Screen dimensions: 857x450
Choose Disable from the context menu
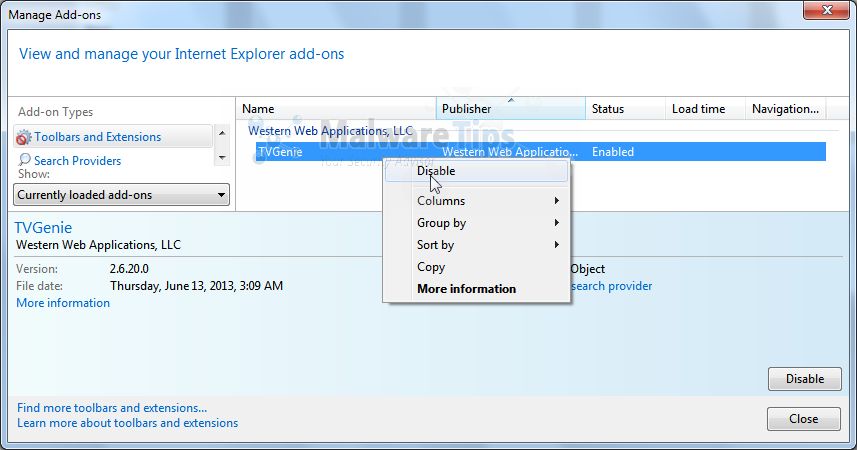[436, 171]
